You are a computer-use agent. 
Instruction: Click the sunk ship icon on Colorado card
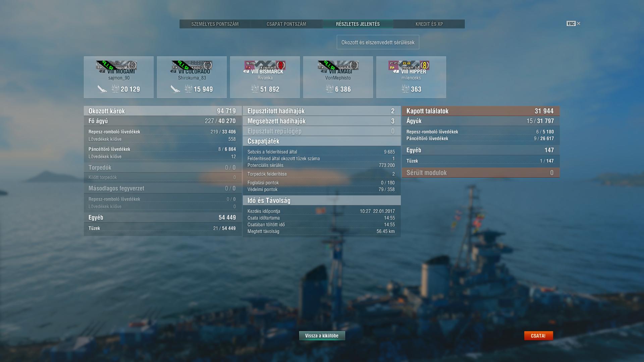[175, 89]
